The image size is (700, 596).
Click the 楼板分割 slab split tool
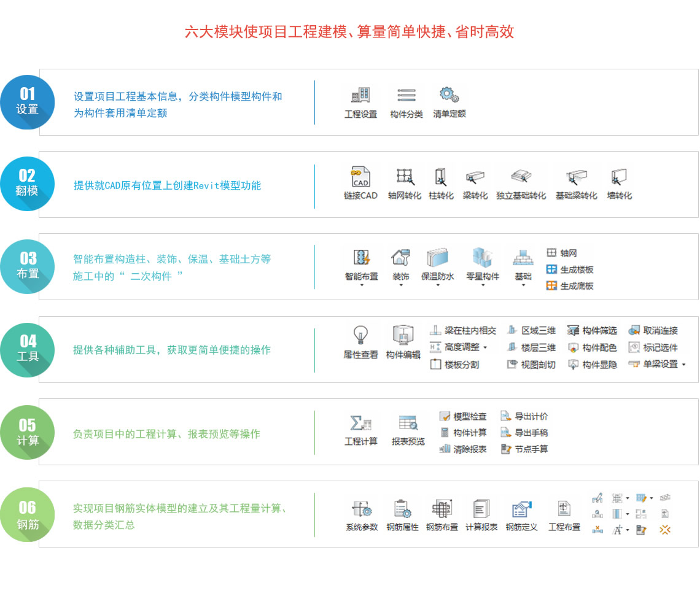click(454, 365)
